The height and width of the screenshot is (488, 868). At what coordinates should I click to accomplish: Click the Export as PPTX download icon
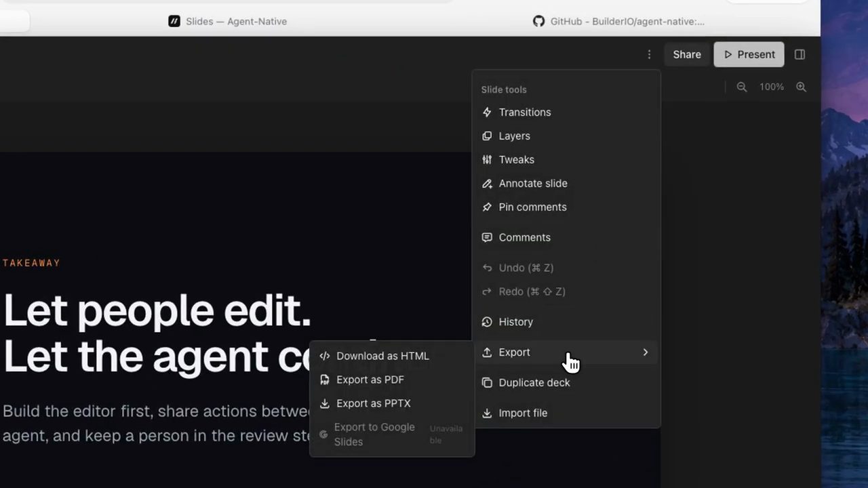click(x=325, y=403)
